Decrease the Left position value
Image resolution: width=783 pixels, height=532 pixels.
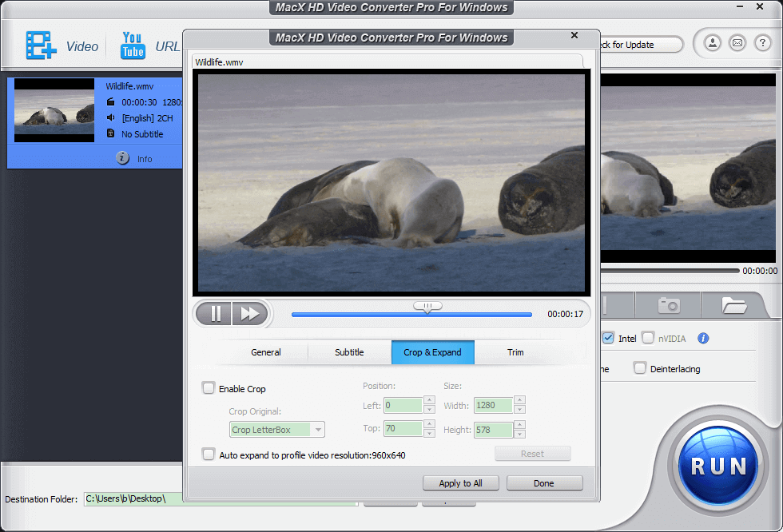430,410
